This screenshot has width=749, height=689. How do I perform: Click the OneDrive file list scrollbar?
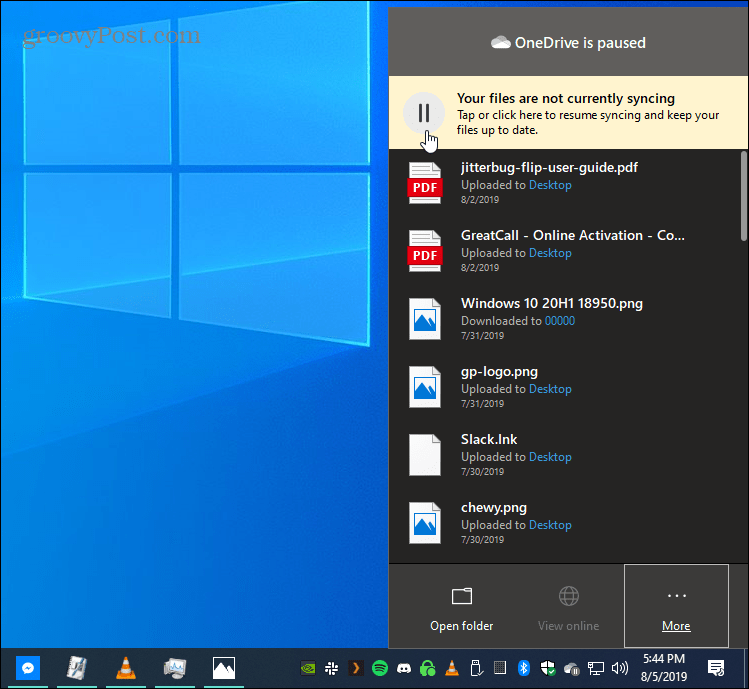coord(743,196)
